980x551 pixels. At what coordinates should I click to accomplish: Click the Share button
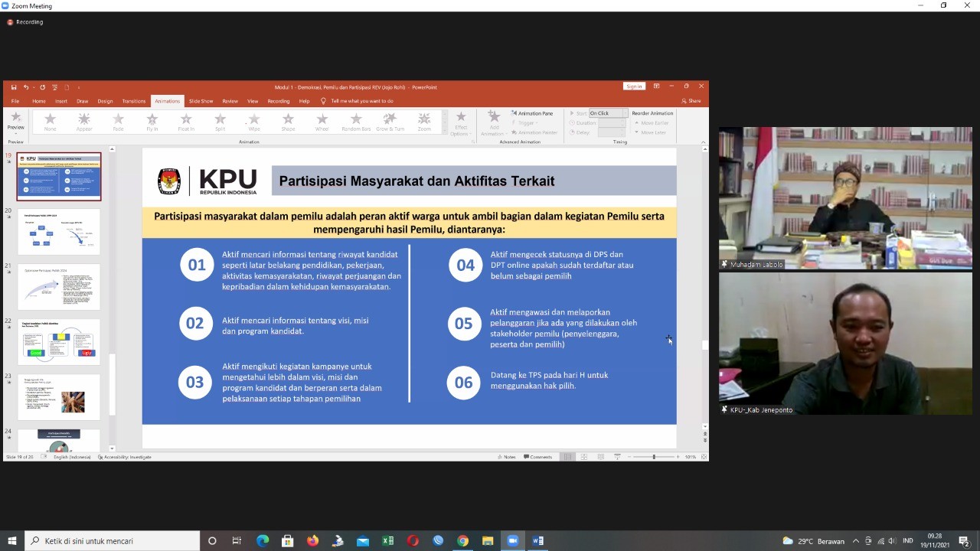[x=691, y=101]
